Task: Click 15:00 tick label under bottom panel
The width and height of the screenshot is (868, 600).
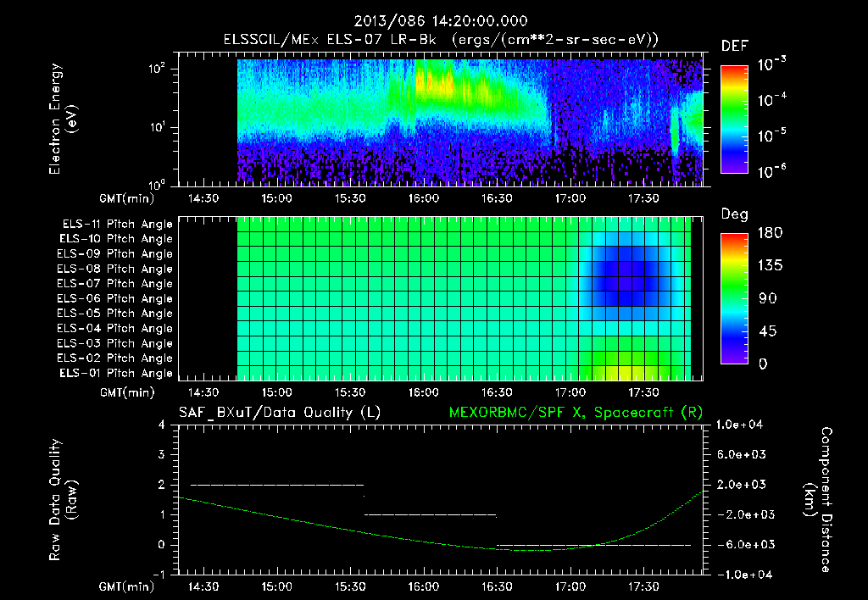Action: pyautogui.click(x=277, y=586)
